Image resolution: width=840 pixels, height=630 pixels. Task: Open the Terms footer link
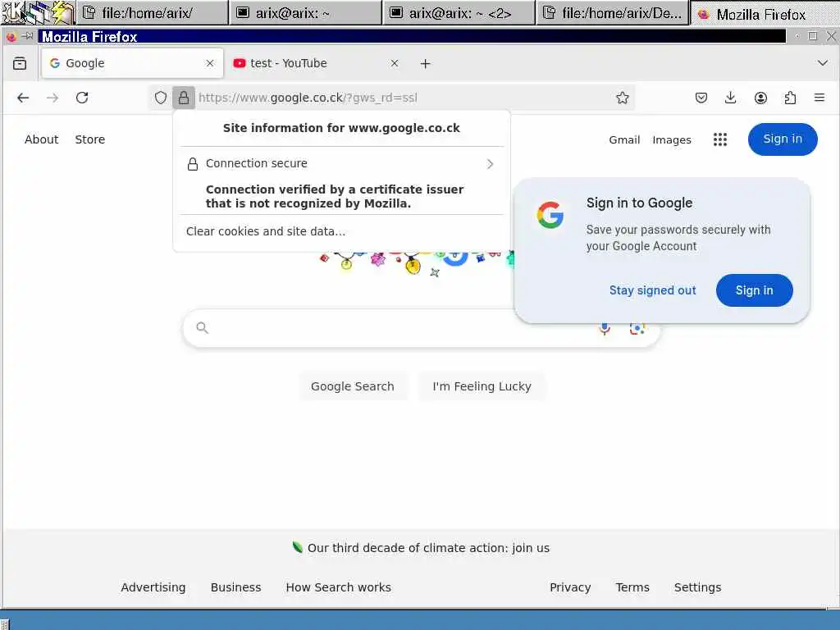pos(632,587)
